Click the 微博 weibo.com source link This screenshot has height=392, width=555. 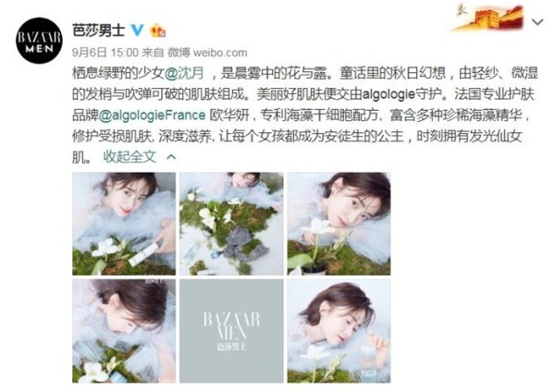207,53
